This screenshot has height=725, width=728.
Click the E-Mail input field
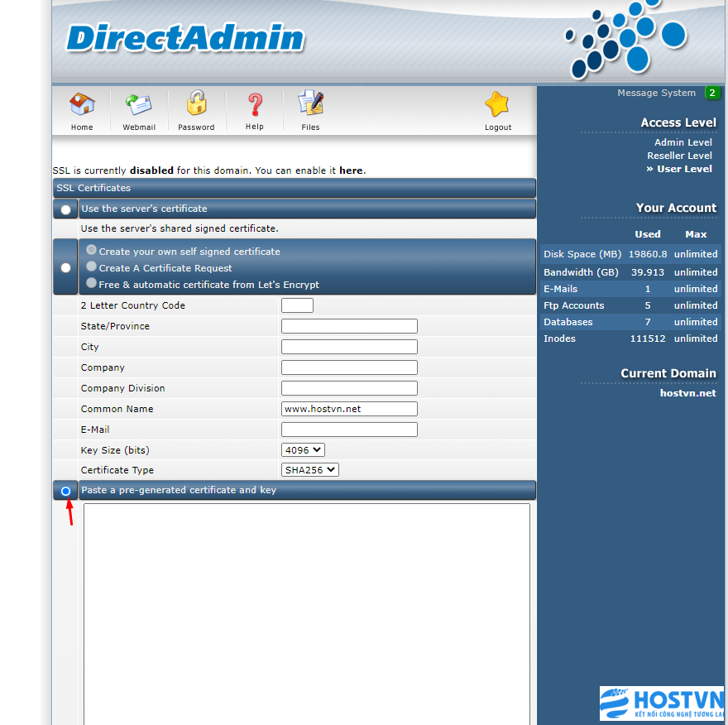click(x=349, y=430)
